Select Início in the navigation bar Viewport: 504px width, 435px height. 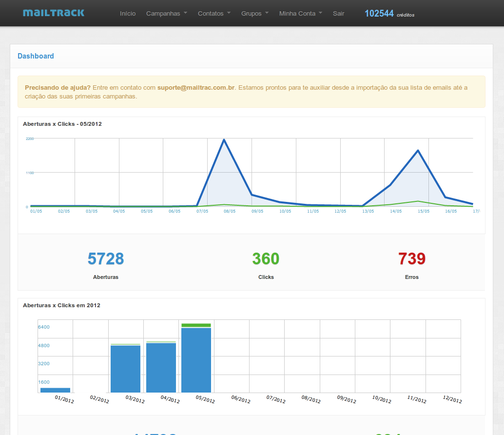tap(128, 13)
